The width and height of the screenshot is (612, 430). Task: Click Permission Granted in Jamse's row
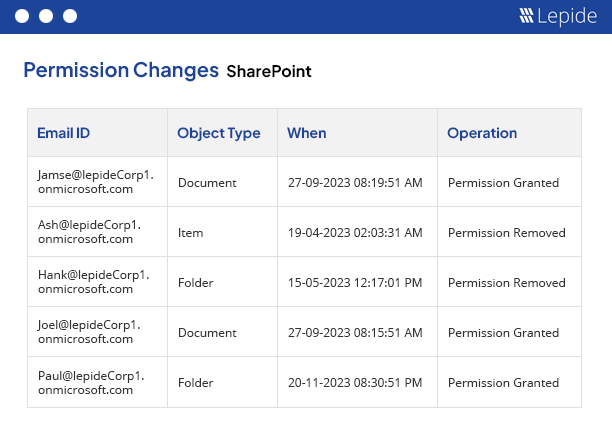pos(503,183)
